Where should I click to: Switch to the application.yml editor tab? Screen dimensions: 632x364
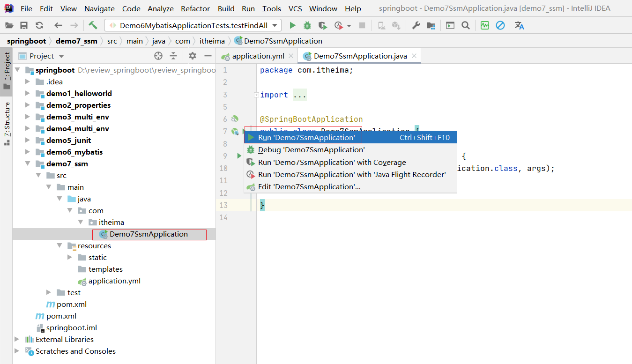pos(258,56)
